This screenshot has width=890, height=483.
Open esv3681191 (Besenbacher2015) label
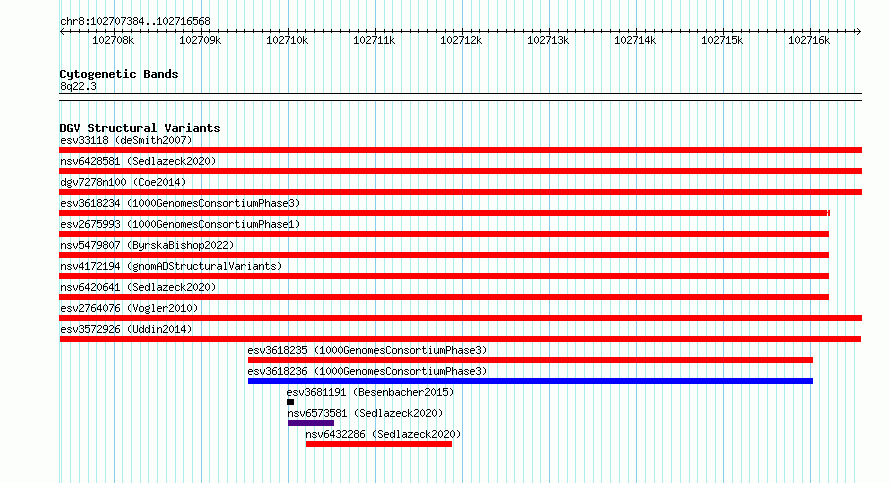tap(370, 392)
